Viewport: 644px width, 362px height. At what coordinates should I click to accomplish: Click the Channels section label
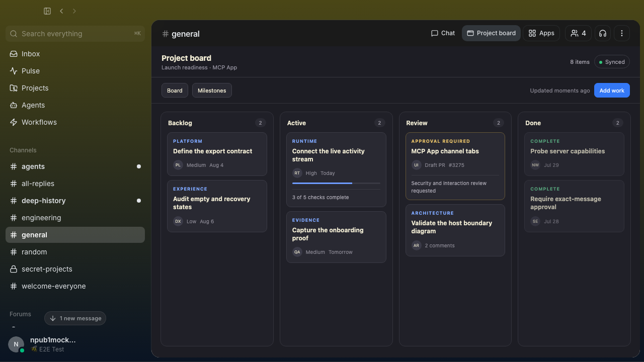click(x=23, y=150)
